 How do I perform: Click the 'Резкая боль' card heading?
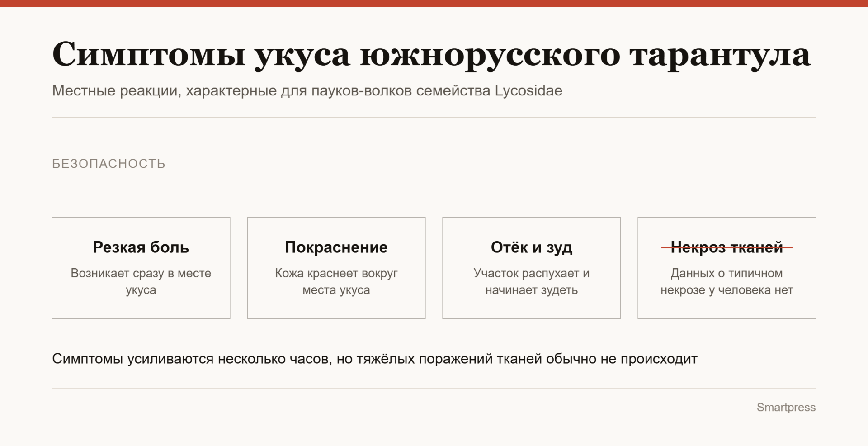[141, 247]
